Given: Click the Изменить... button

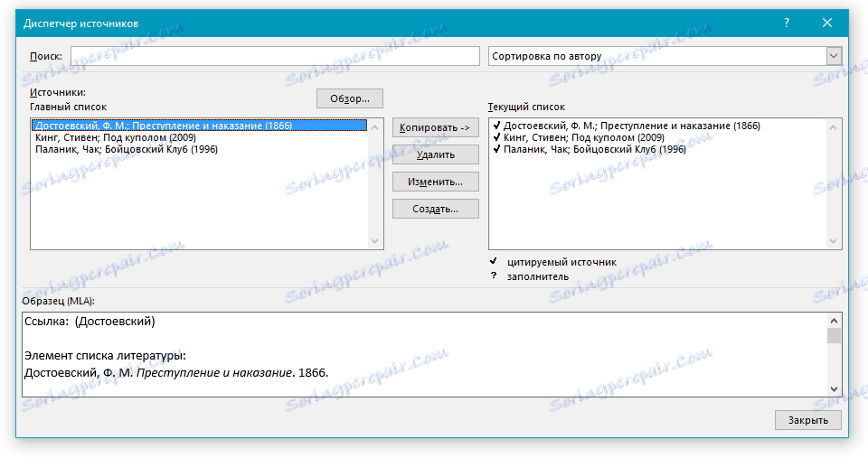Looking at the screenshot, I should coord(436,182).
